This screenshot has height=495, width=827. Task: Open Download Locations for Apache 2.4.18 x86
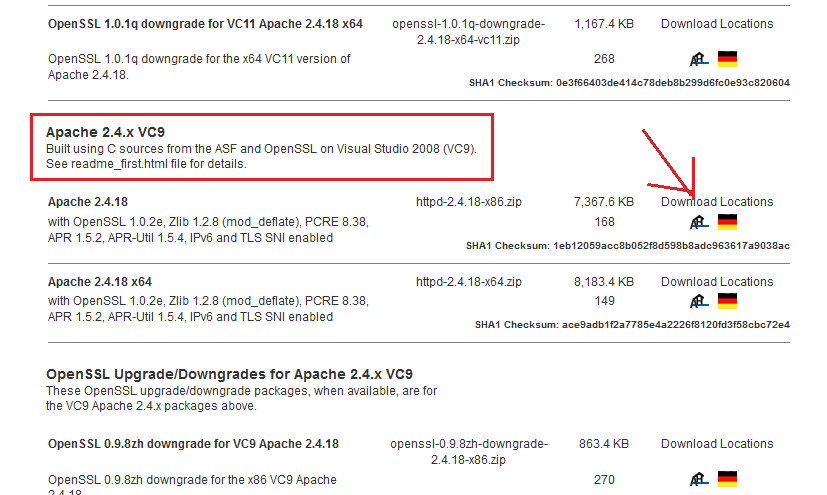(x=717, y=202)
